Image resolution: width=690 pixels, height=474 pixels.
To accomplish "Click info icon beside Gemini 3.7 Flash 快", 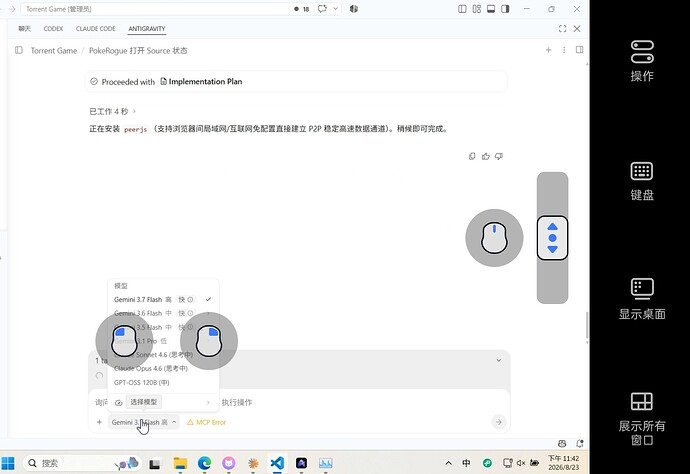I will pyautogui.click(x=191, y=299).
